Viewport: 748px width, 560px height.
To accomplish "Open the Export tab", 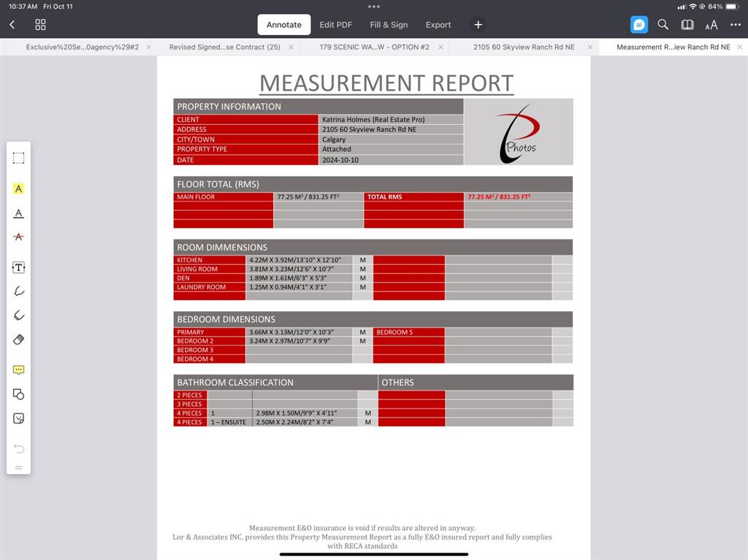I will coord(438,25).
